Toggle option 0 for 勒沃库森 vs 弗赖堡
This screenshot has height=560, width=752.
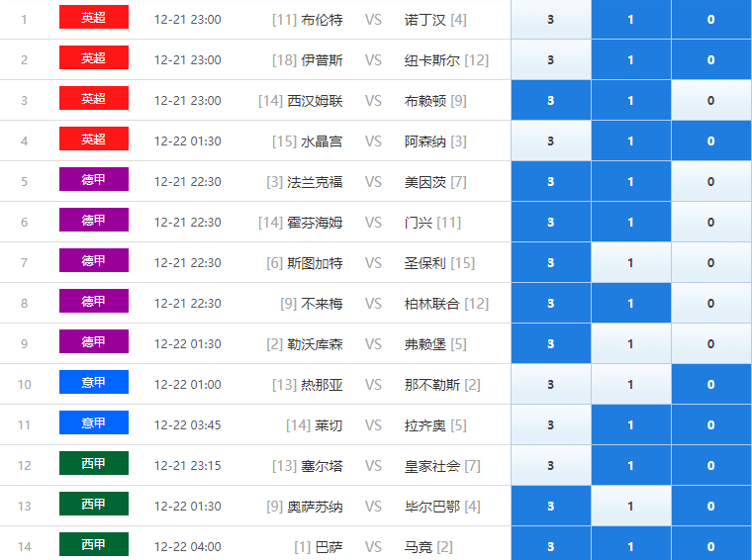(x=711, y=343)
